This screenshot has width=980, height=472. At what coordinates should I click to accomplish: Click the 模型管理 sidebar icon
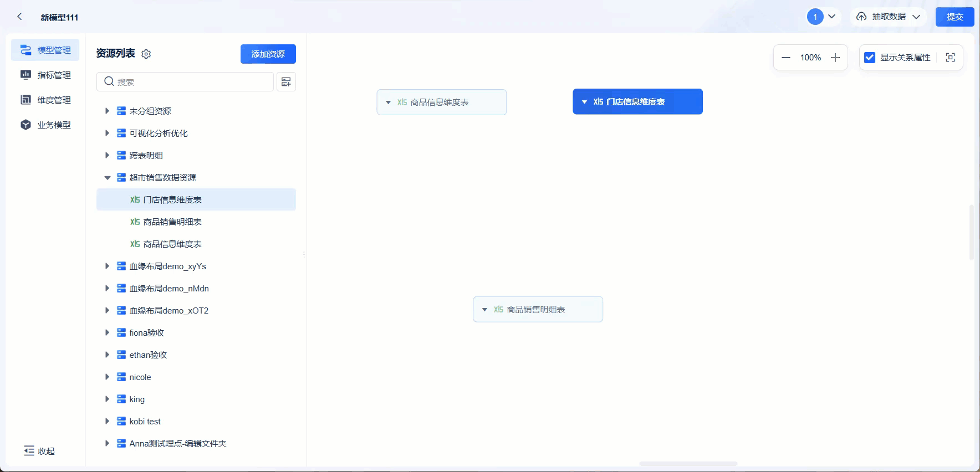click(25, 50)
